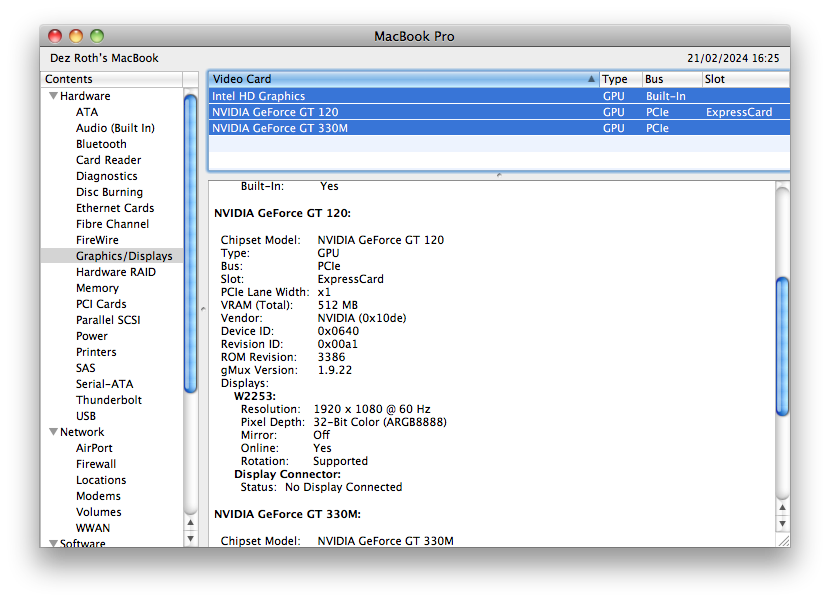Open Firewall entry
The image size is (830, 602).
point(96,464)
